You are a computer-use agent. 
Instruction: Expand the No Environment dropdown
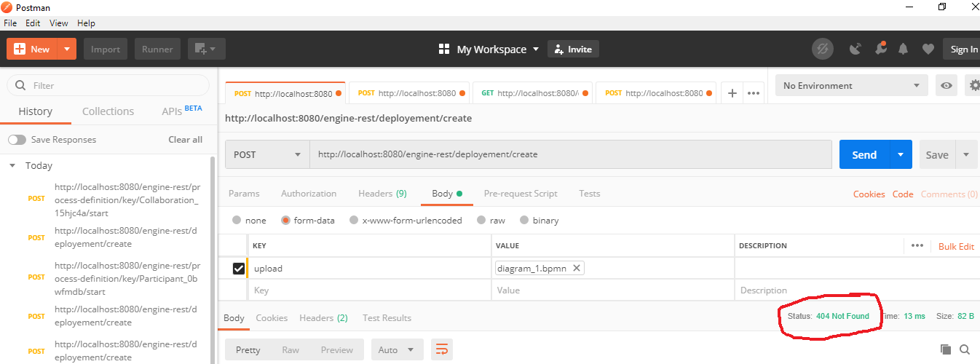[851, 85]
